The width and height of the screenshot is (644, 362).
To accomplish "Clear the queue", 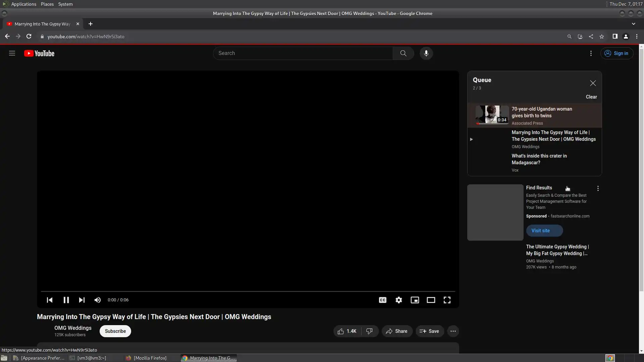I will [591, 97].
